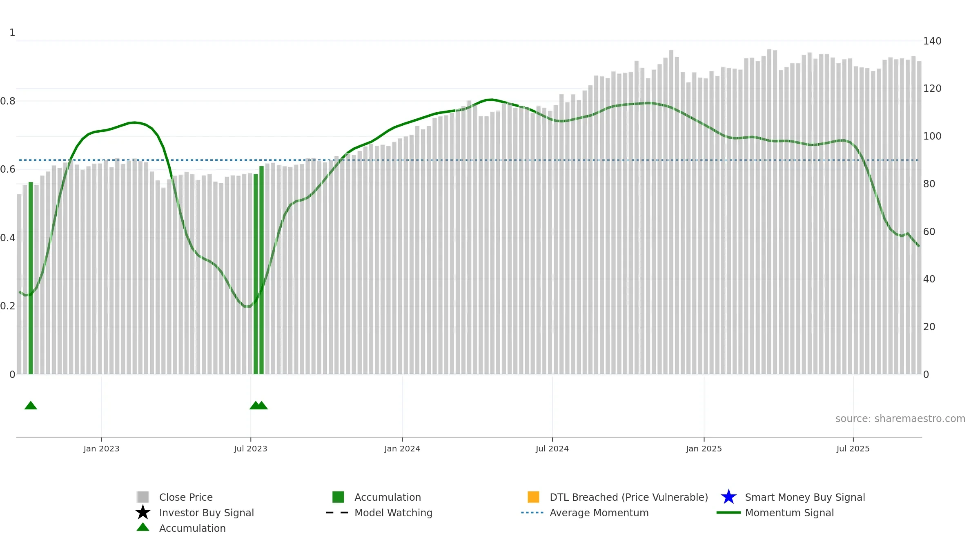Click the green accumulation bar before Jan 2023

(x=31, y=278)
